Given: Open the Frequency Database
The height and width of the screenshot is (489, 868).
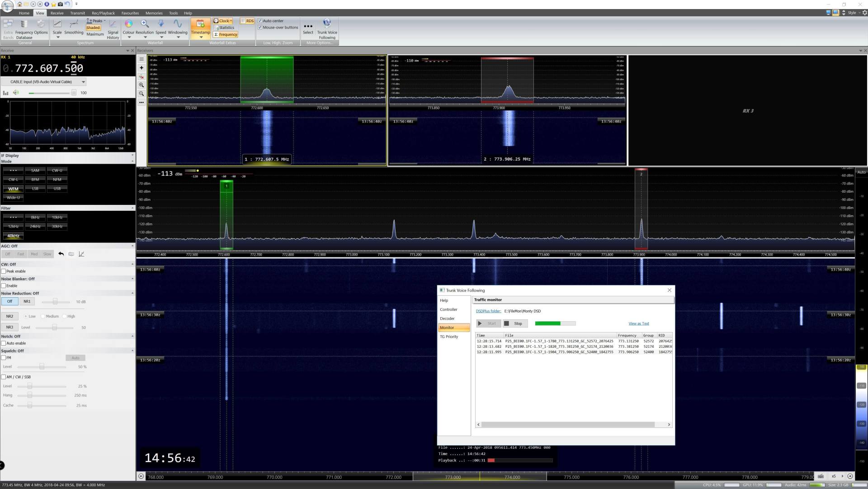Looking at the screenshot, I should click(24, 28).
